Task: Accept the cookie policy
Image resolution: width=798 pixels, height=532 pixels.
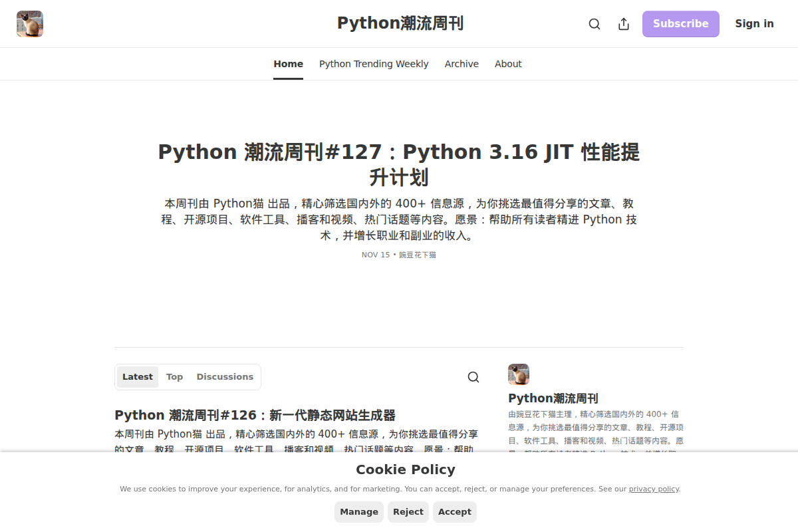Action: tap(454, 511)
